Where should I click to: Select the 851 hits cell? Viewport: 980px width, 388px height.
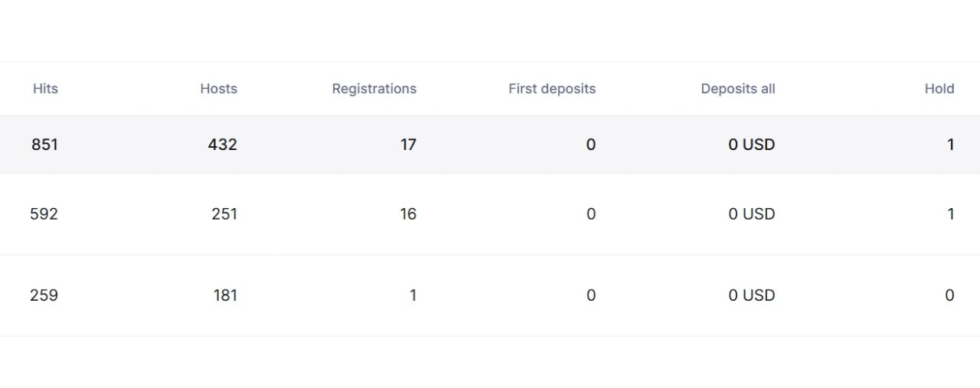[44, 145]
